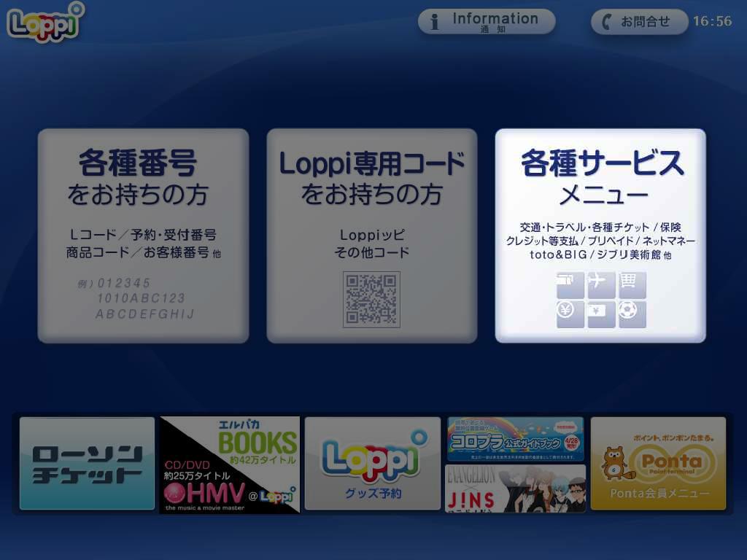Select the Loppi専用コードをお持ちの方 panel
The image size is (747, 560).
point(371,236)
